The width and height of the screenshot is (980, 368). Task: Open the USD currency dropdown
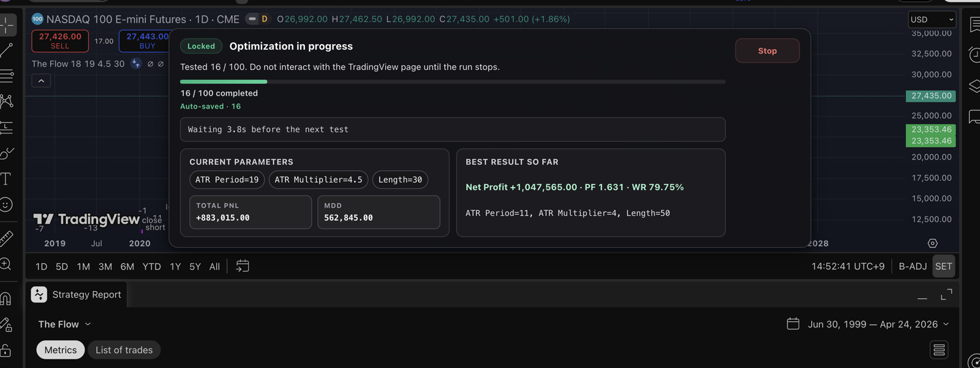pos(932,20)
